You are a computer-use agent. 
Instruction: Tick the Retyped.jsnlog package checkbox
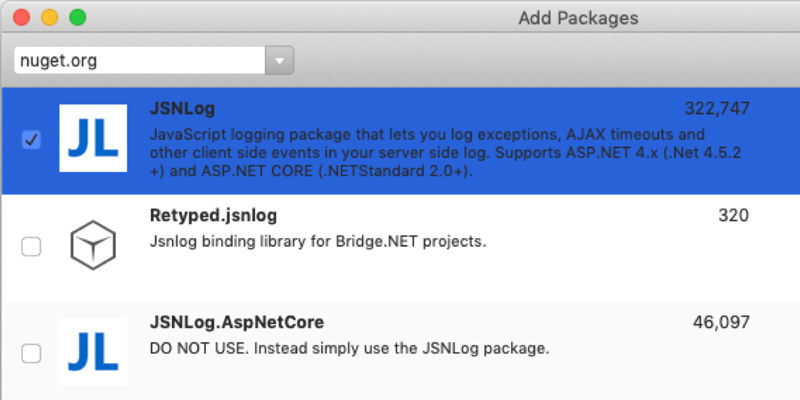(31, 247)
